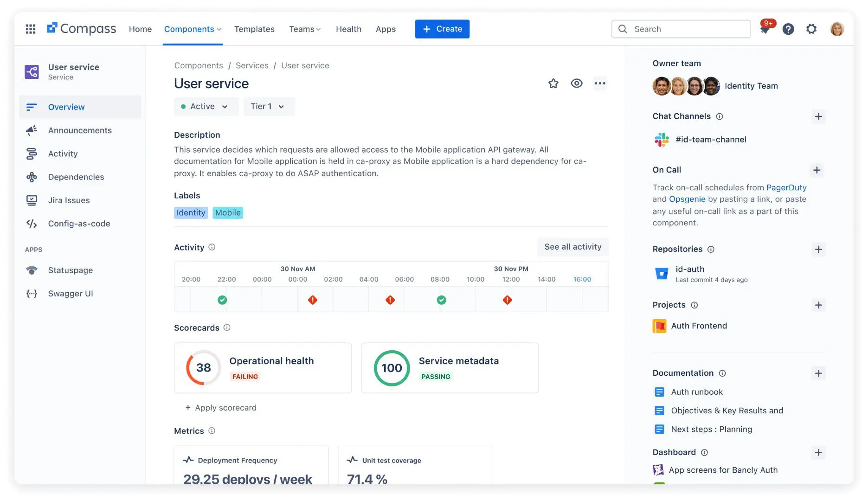868x501 pixels.
Task: Focus the Search input field
Action: [681, 29]
